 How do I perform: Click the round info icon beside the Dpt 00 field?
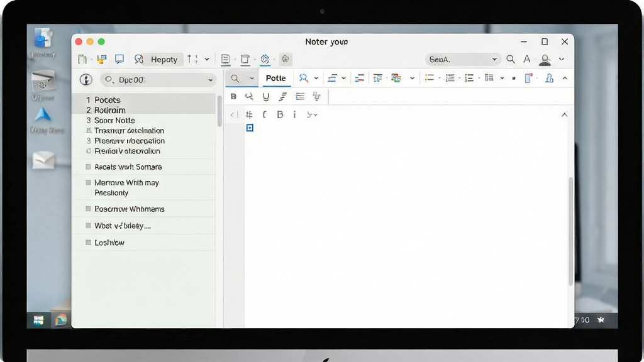click(86, 80)
